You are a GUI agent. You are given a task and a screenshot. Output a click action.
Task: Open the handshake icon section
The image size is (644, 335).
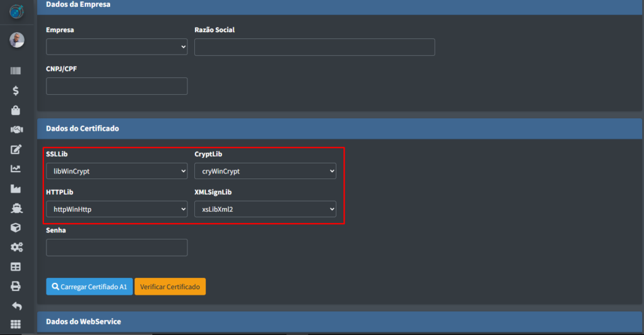click(x=16, y=129)
